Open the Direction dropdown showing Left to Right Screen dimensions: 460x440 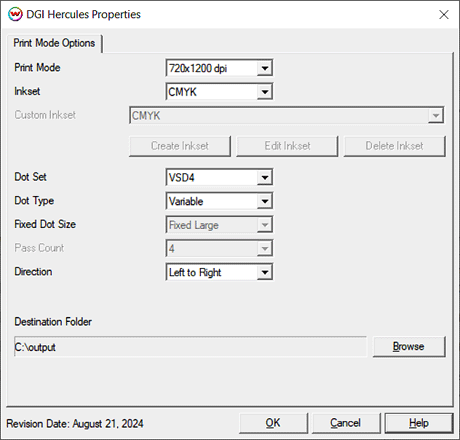tap(219, 272)
